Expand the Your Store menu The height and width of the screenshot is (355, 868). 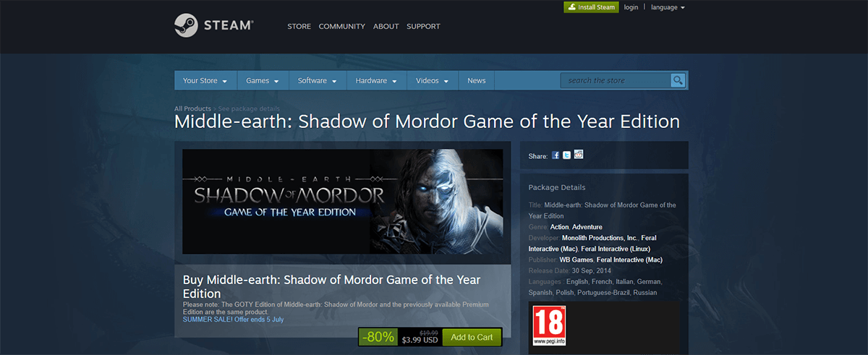[x=205, y=80]
